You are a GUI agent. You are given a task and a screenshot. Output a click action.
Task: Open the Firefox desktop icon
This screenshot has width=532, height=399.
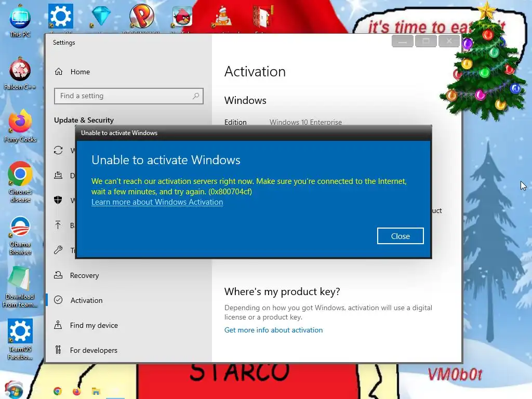[x=20, y=126]
